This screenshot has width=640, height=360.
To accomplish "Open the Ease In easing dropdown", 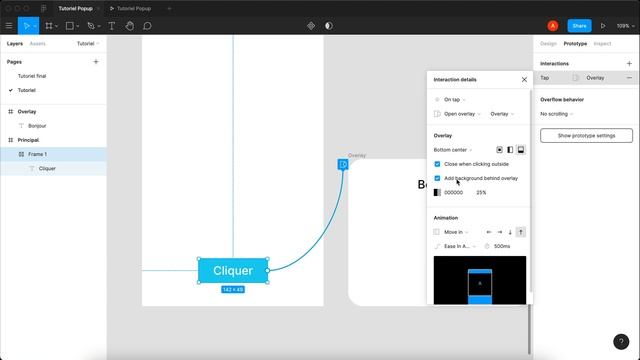I will [x=460, y=246].
